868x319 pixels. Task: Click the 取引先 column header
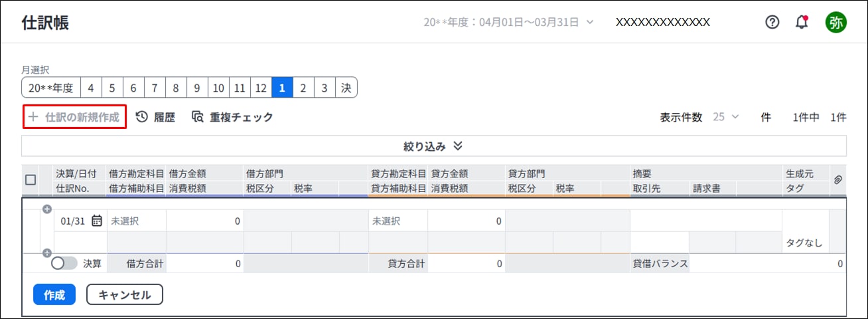pyautogui.click(x=646, y=188)
